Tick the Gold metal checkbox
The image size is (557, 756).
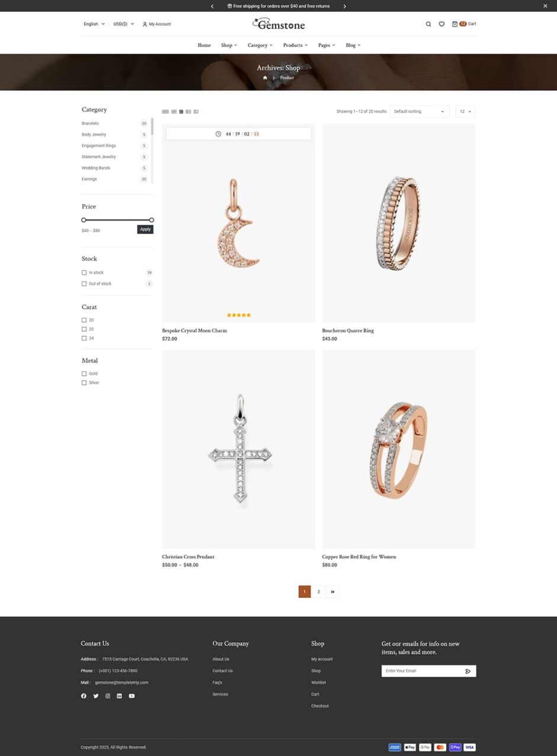pos(84,374)
